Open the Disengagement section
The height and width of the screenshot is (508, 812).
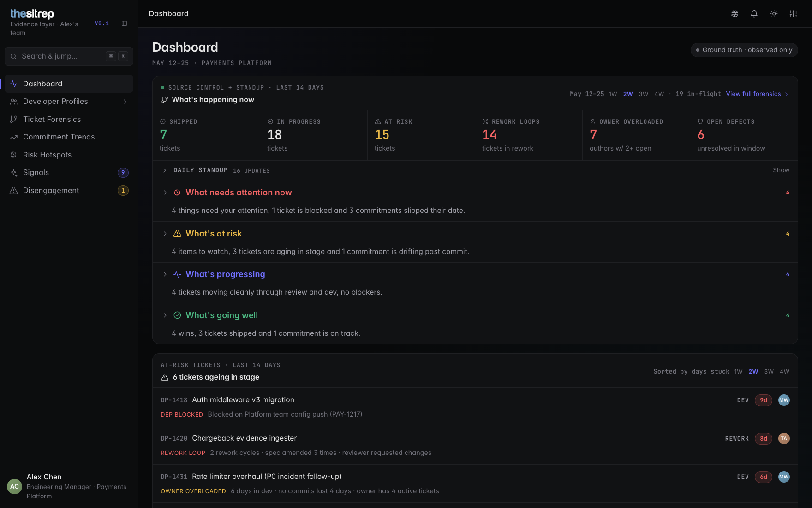coord(69,191)
